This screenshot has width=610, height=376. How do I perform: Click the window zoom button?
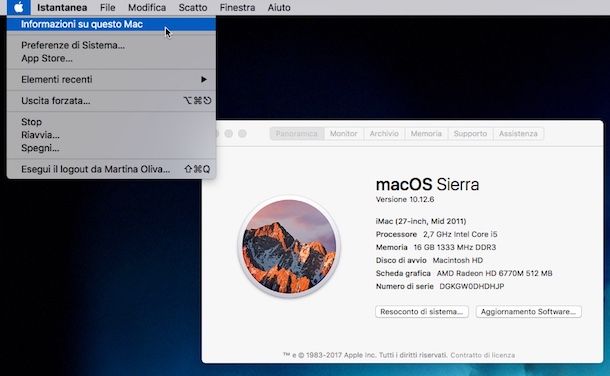click(242, 133)
